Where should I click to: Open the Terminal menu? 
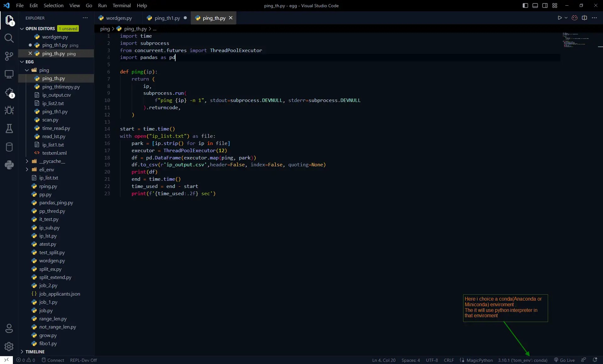(122, 5)
